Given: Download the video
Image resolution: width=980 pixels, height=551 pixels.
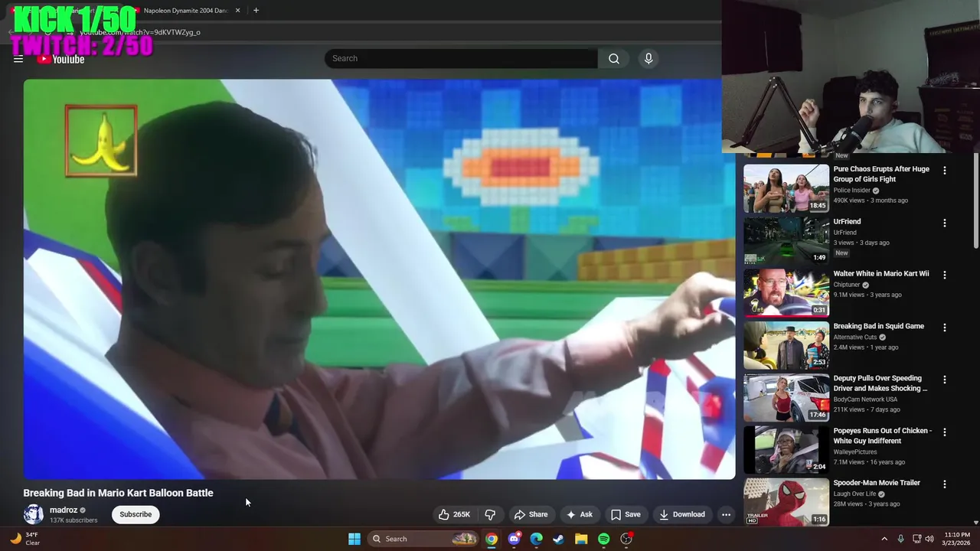Looking at the screenshot, I should [681, 514].
